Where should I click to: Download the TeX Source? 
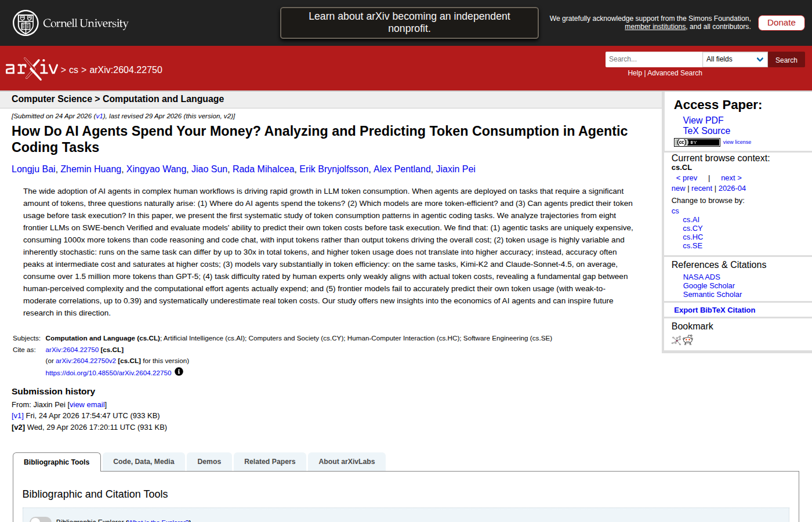[706, 131]
